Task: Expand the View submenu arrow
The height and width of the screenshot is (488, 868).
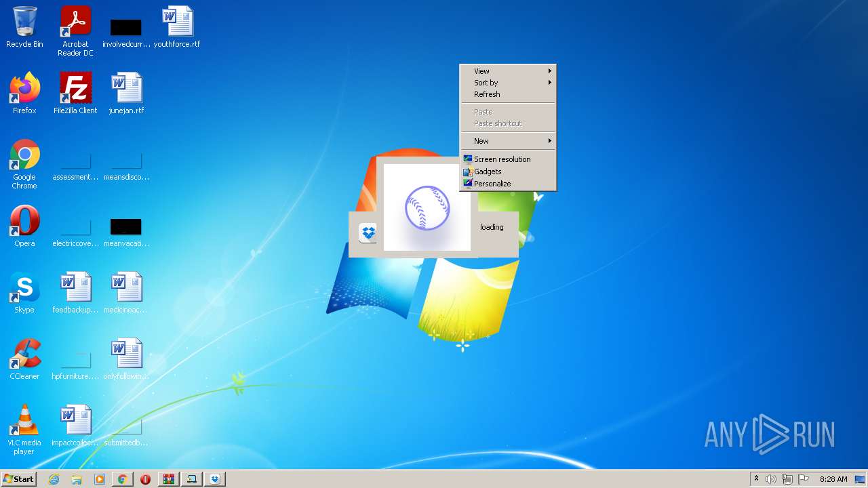Action: point(550,71)
